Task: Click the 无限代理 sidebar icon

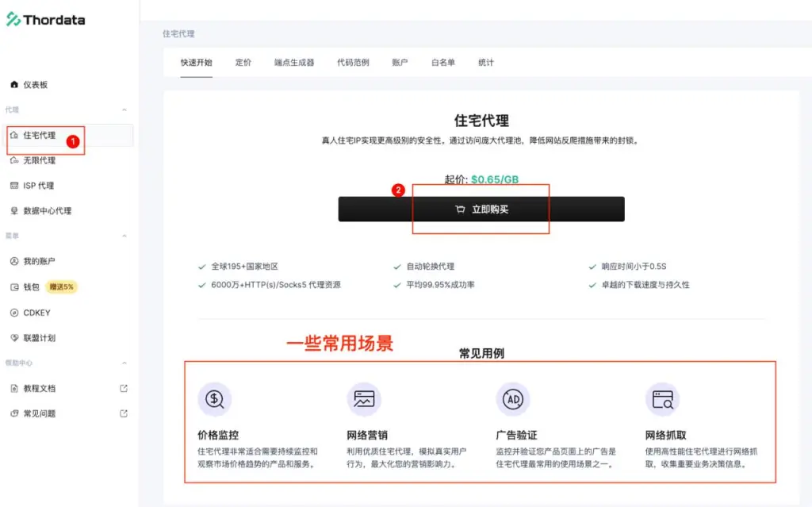Action: (14, 160)
